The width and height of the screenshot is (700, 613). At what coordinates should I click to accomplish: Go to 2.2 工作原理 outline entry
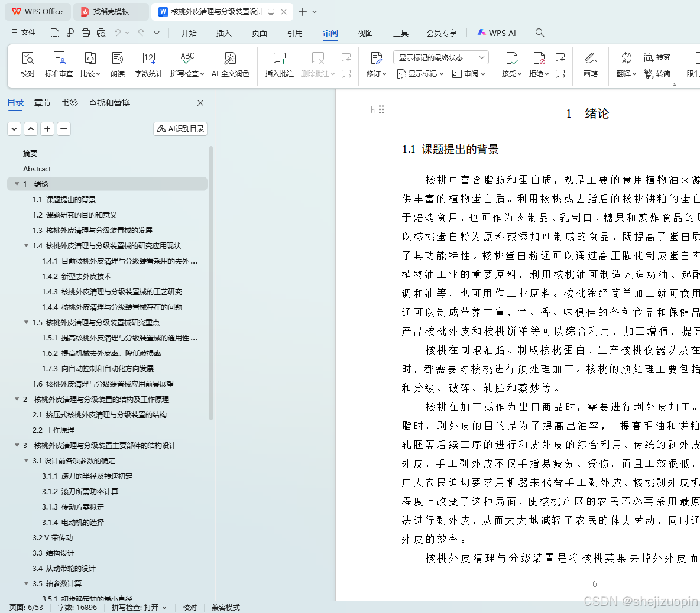click(54, 430)
